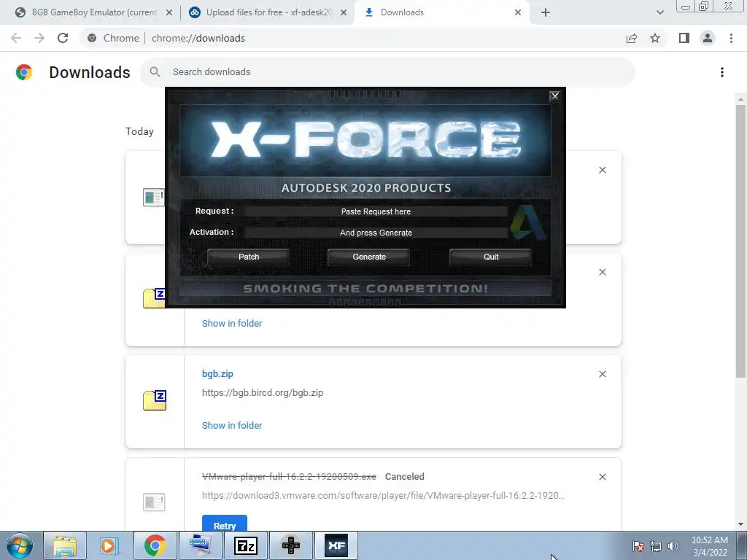Remove the second download entry from list
Screen dimensions: 747x560
[602, 272]
